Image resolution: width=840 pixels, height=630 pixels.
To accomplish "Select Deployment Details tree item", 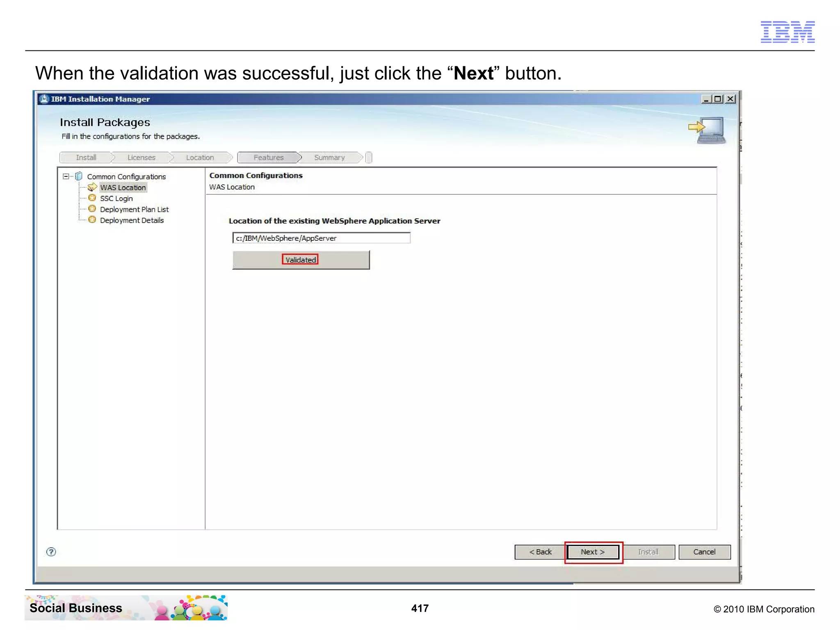I will pyautogui.click(x=132, y=220).
